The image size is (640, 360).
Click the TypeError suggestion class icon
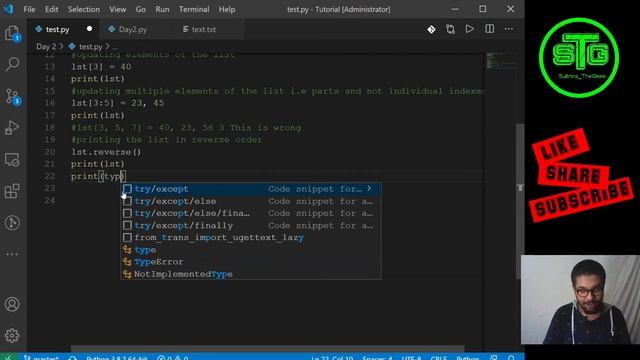127,262
